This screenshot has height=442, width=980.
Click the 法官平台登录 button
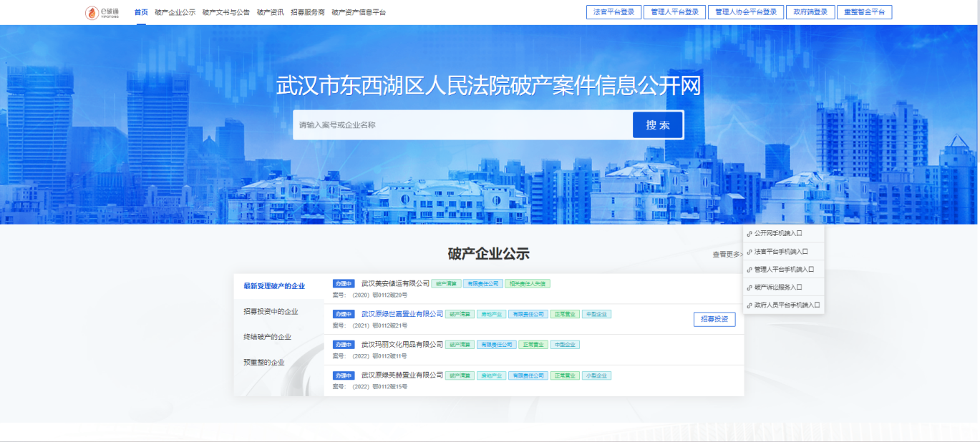click(613, 12)
